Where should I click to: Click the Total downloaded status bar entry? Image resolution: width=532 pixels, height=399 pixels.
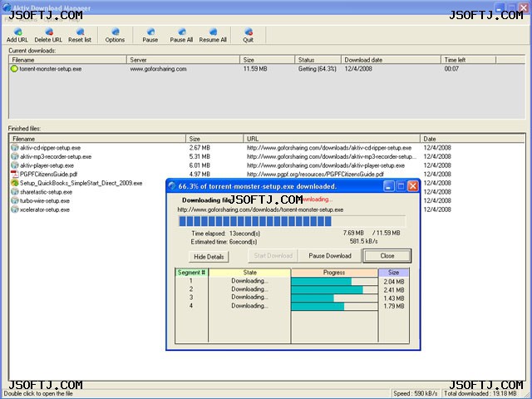tap(480, 393)
